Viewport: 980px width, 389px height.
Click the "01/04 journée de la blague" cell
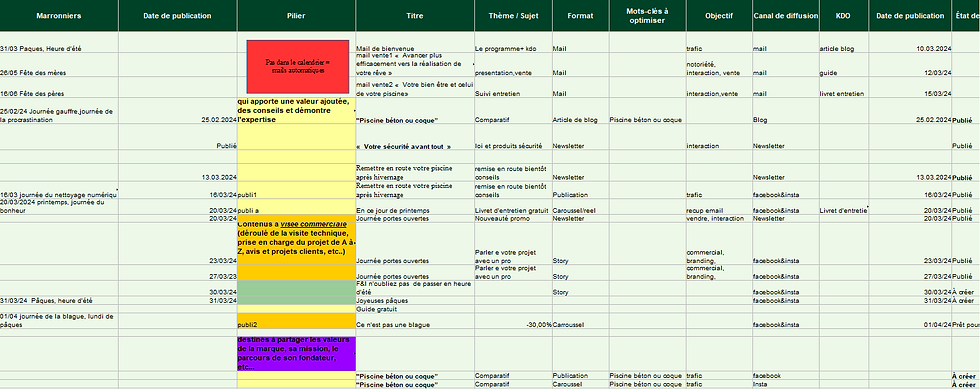pyautogui.click(x=59, y=321)
